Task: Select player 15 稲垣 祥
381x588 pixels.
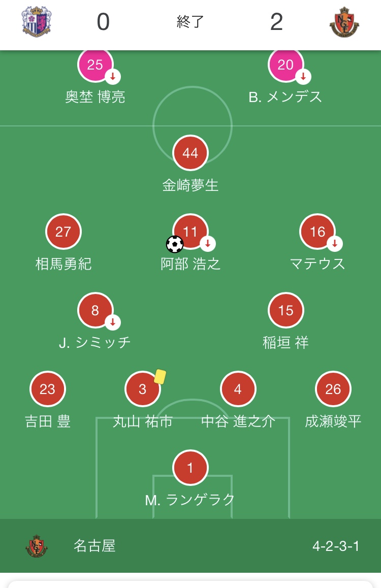Action: (x=286, y=310)
